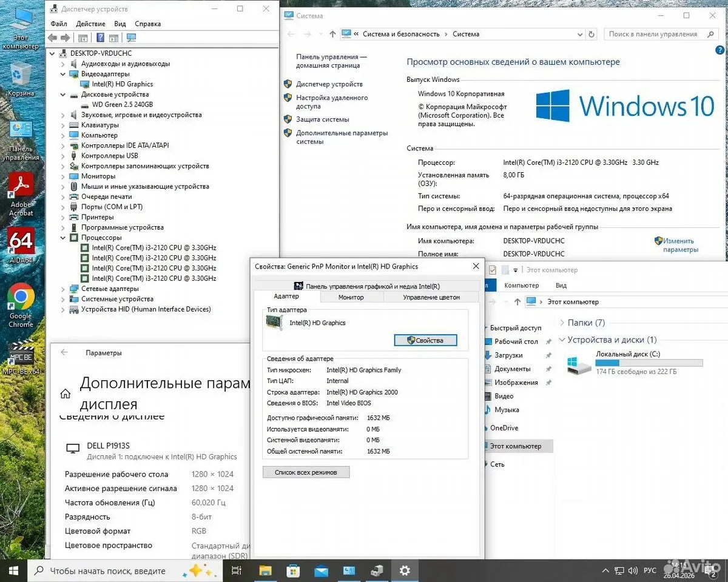Open Дополнительные параметры системы link

(x=342, y=137)
